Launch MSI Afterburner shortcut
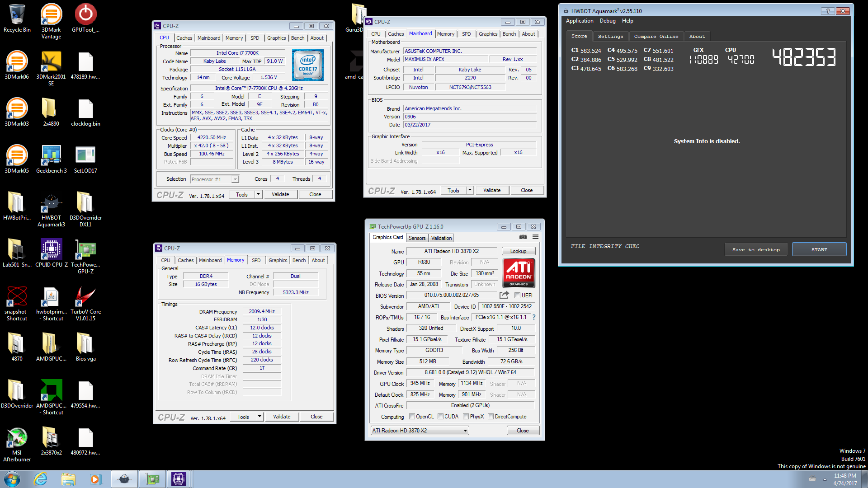The height and width of the screenshot is (488, 868). click(17, 444)
